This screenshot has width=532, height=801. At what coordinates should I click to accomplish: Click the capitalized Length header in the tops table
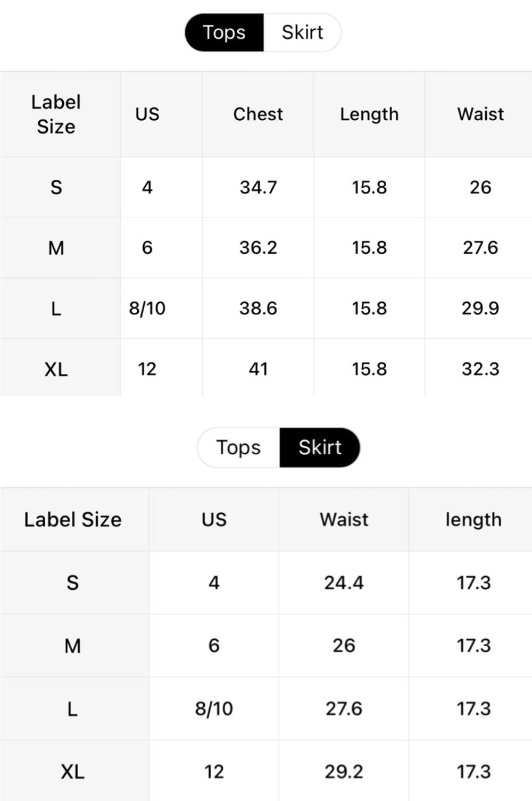pyautogui.click(x=369, y=114)
